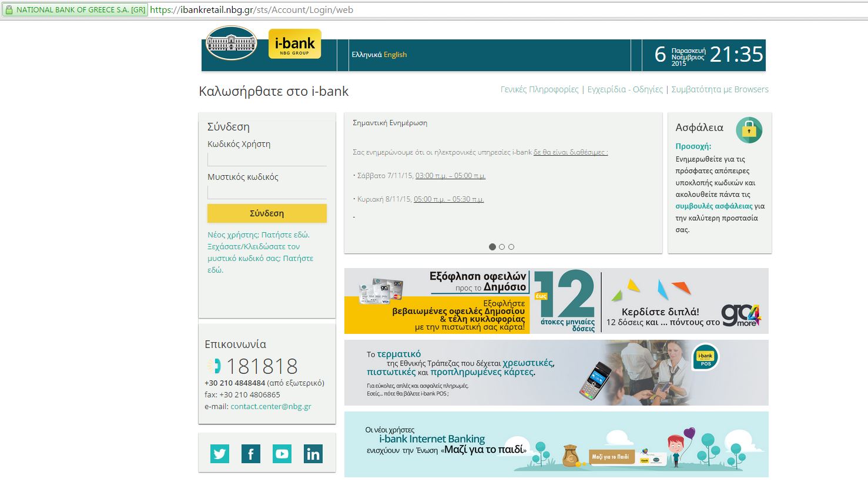Click the yellow i-bank NBG Group logo

(x=295, y=44)
